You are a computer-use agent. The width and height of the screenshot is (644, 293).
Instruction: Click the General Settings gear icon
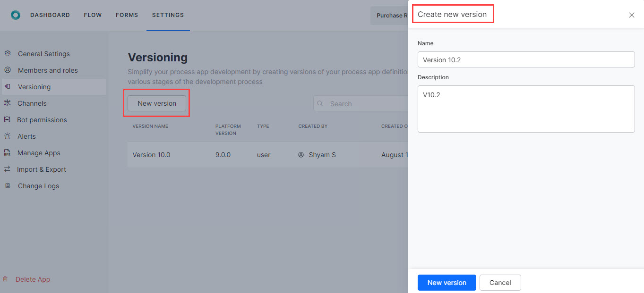[x=8, y=53]
